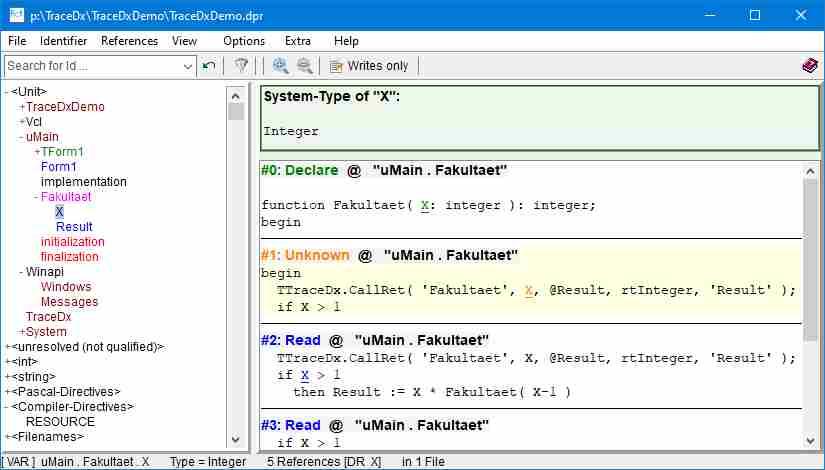Viewport: 825px width, 470px height.
Task: Click the zoom in magnifier icon
Action: pos(280,66)
